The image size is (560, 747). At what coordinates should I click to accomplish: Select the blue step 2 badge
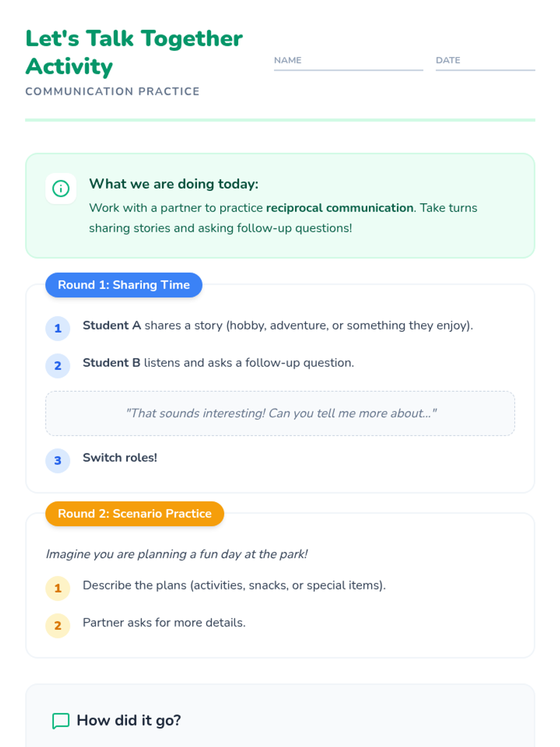tap(58, 366)
